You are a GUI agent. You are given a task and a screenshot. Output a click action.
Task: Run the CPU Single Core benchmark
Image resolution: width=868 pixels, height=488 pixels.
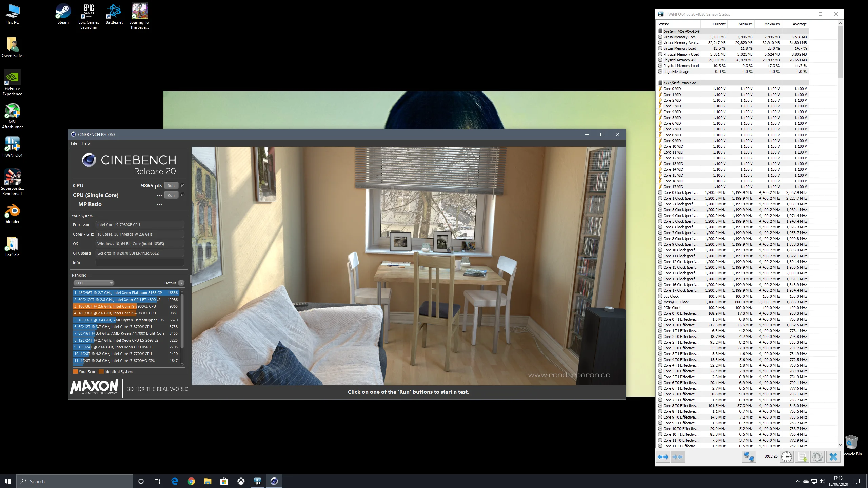click(x=171, y=195)
